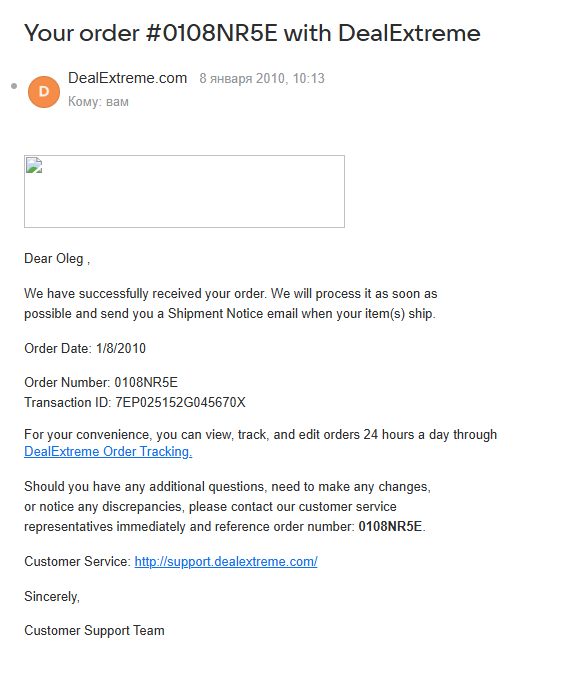Click the unread dot beside the sender avatar
579x674 pixels.
pyautogui.click(x=14, y=86)
